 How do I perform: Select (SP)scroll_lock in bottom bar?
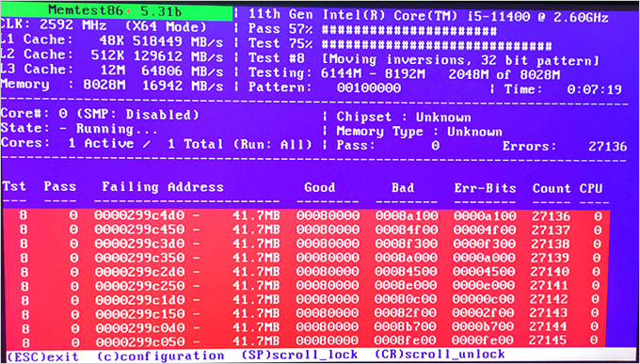(300, 355)
